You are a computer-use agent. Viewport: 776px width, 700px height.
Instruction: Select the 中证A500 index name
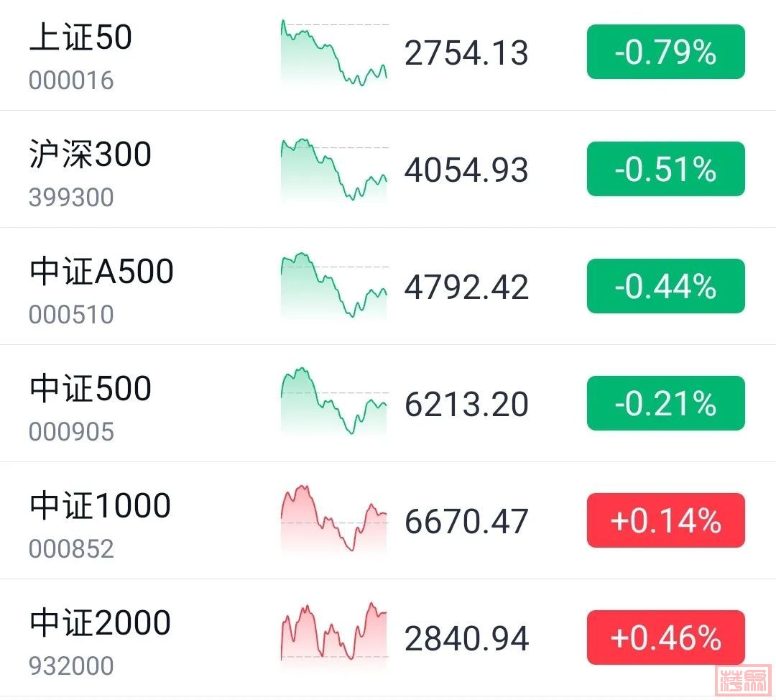pos(101,272)
